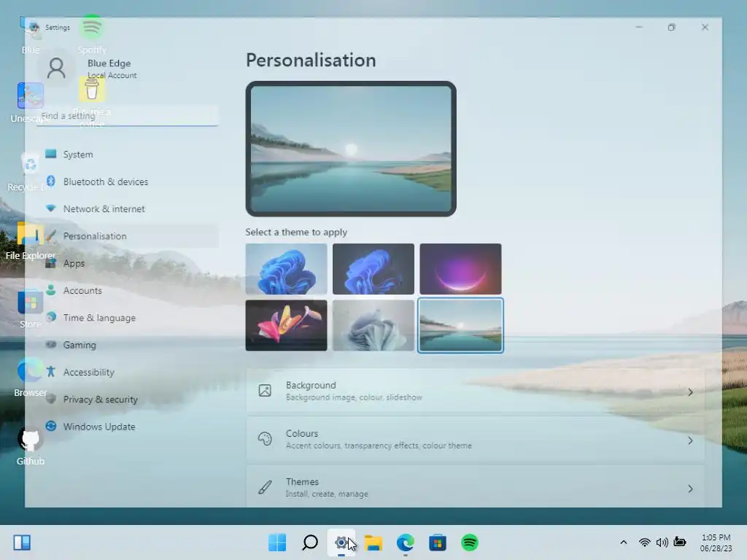747x560 pixels.
Task: Apply the lake landscape theme
Action: (x=460, y=325)
